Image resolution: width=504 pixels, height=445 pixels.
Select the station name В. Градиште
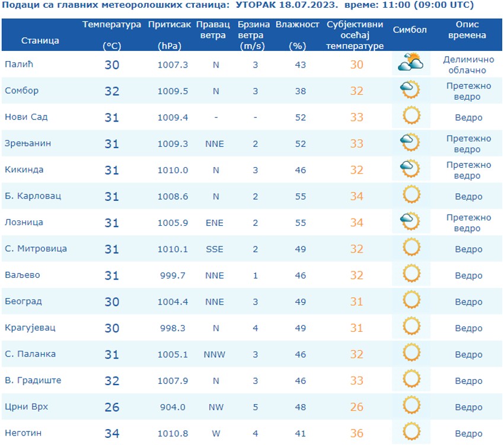pos(33,380)
